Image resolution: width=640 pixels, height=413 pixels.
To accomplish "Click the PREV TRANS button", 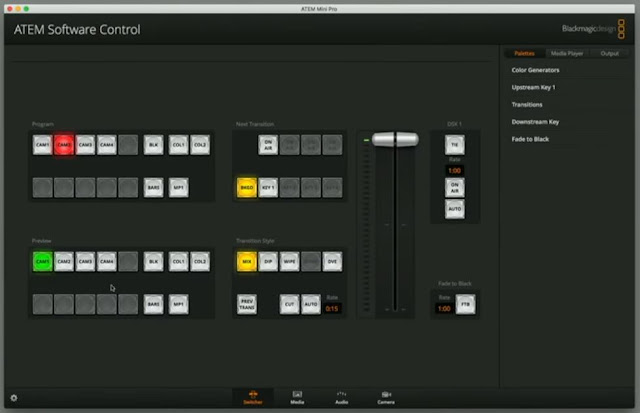I will point(247,304).
